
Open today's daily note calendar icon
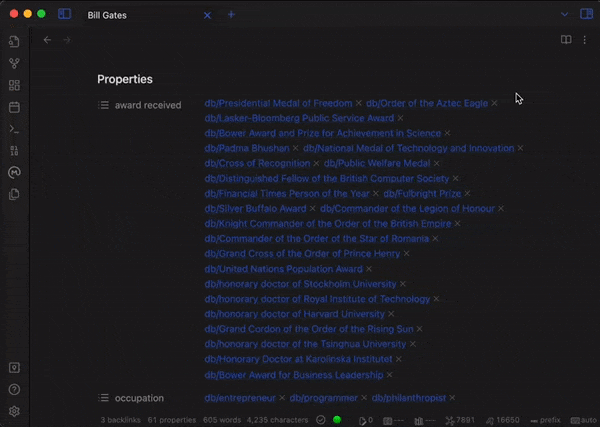point(14,107)
